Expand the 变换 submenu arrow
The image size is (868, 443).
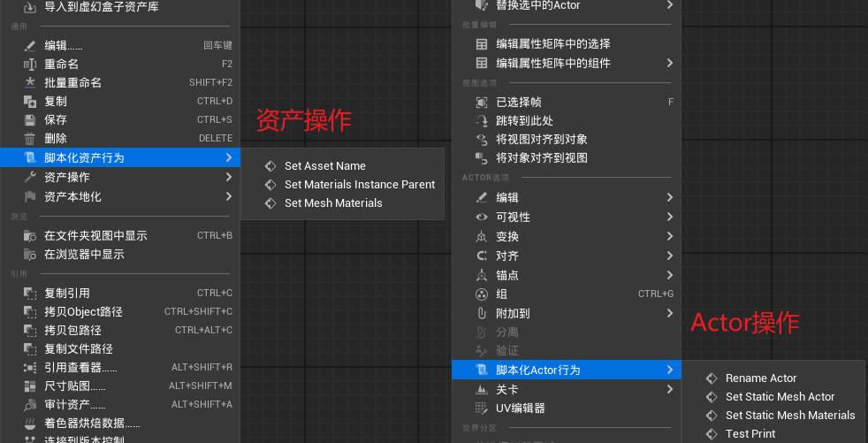pyautogui.click(x=669, y=237)
